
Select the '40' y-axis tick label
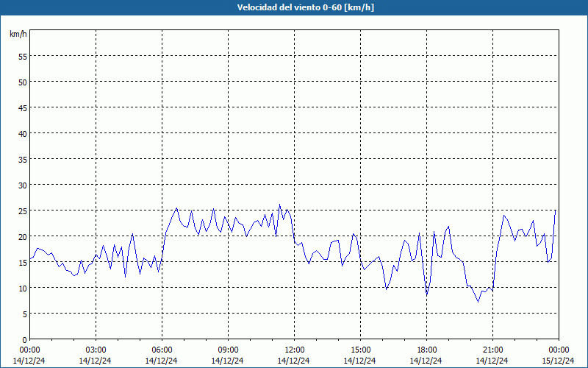pos(23,134)
